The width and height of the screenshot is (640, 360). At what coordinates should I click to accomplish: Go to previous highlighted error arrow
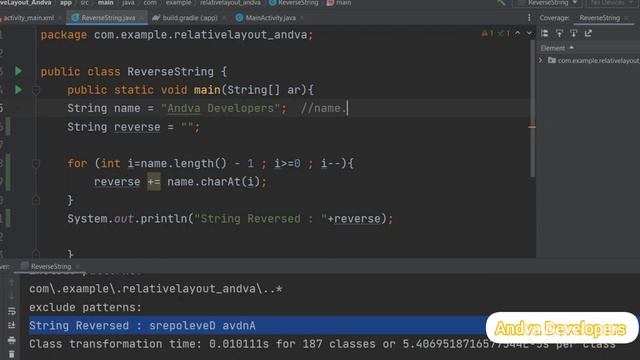click(518, 33)
